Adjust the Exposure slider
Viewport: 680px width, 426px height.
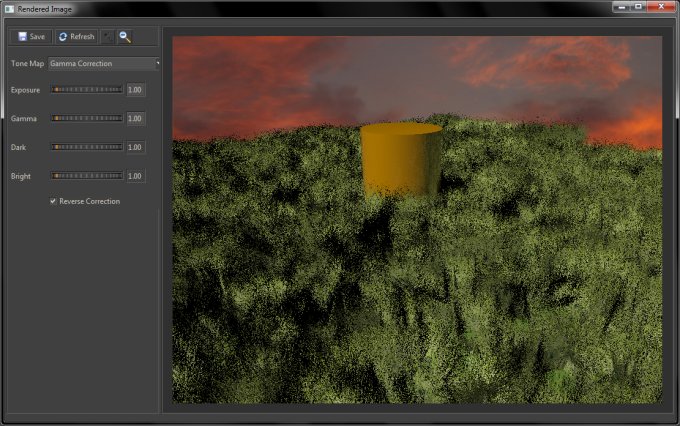[x=87, y=90]
